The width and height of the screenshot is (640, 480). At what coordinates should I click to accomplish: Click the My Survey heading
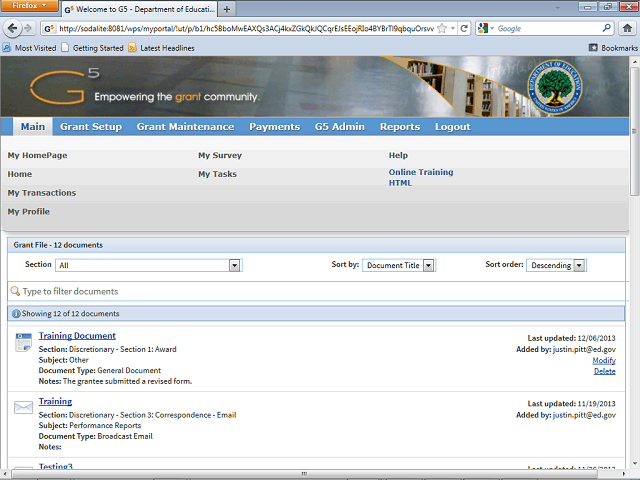click(x=220, y=156)
